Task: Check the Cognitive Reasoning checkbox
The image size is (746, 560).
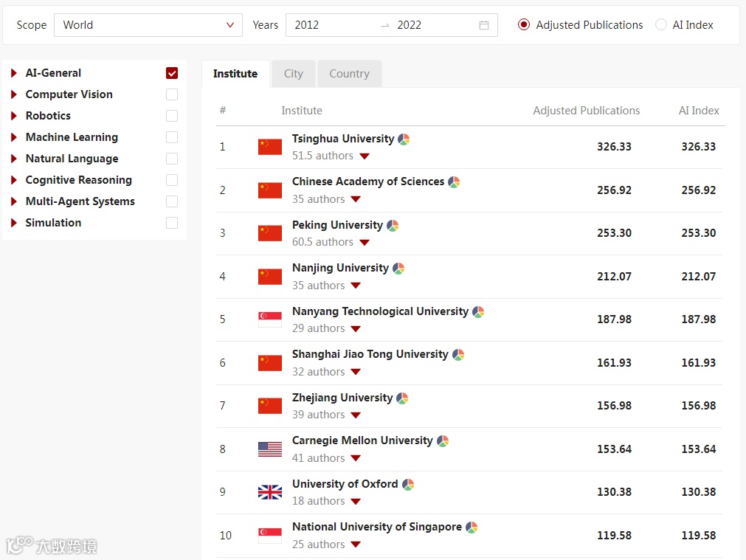Action: click(x=172, y=180)
